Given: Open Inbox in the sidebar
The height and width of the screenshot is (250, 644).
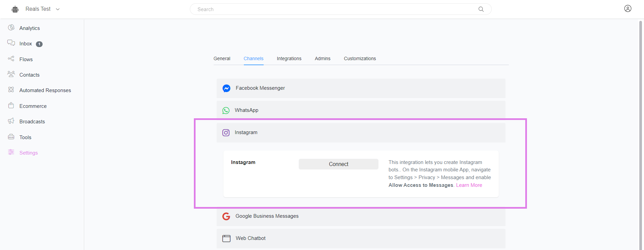Looking at the screenshot, I should click(x=25, y=44).
